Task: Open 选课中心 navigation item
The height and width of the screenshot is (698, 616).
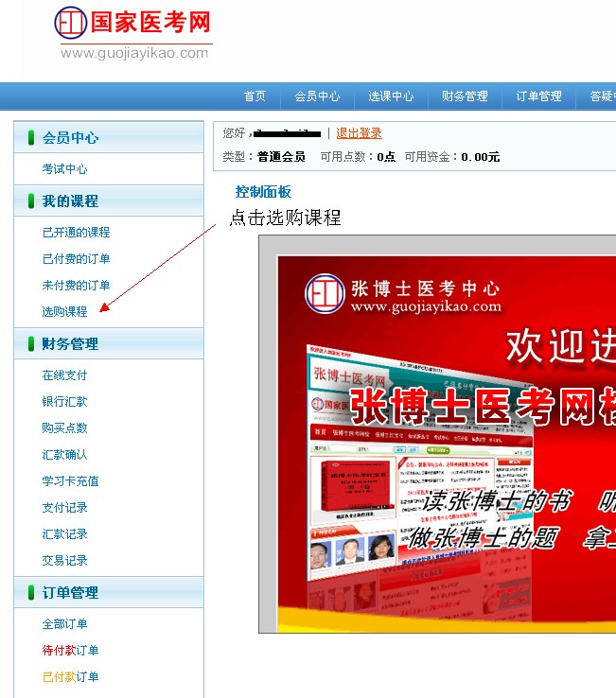Action: pyautogui.click(x=391, y=96)
